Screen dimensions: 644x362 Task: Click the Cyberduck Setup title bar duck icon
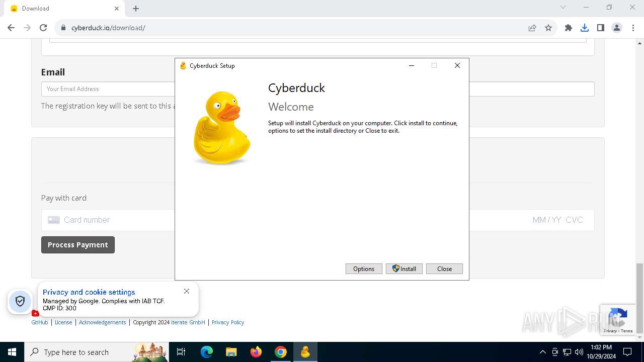pos(183,65)
